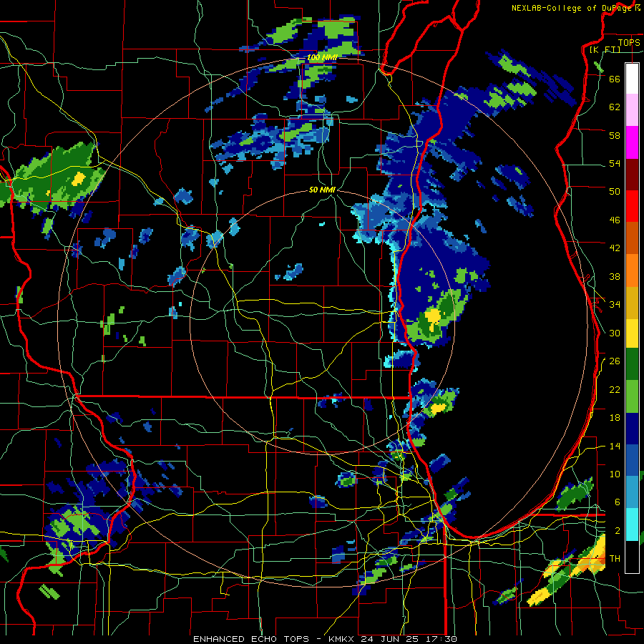Pick the light blue legend band

632,492
